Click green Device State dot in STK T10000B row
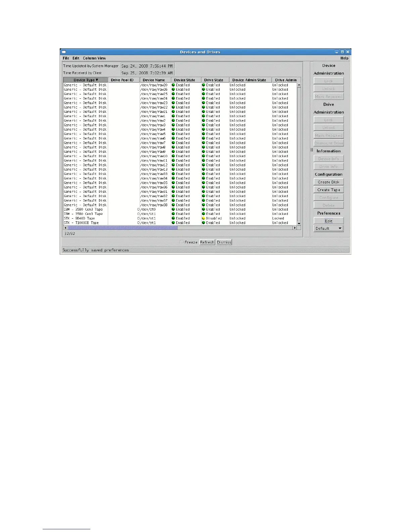Image resolution: width=411 pixels, height=532 pixels. tap(174, 223)
